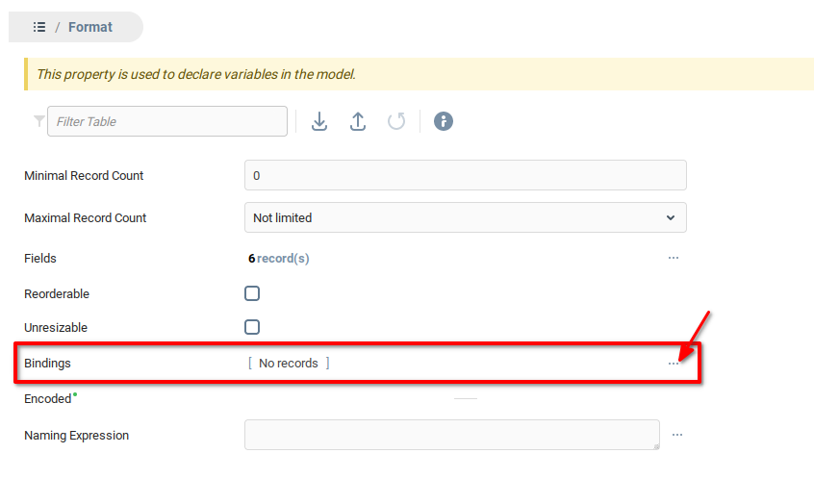Image resolution: width=814 pixels, height=504 pixels.
Task: Click the Minimal Record Count field
Action: pos(466,175)
